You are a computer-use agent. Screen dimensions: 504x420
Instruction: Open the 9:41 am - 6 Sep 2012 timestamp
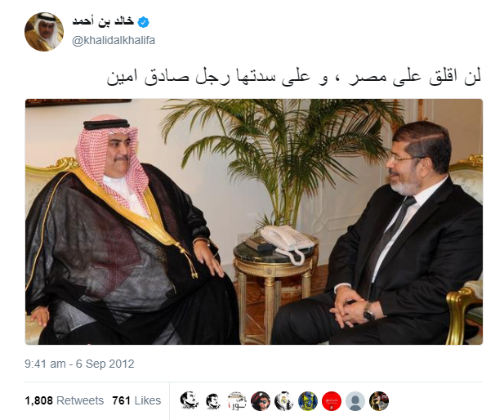click(x=79, y=364)
